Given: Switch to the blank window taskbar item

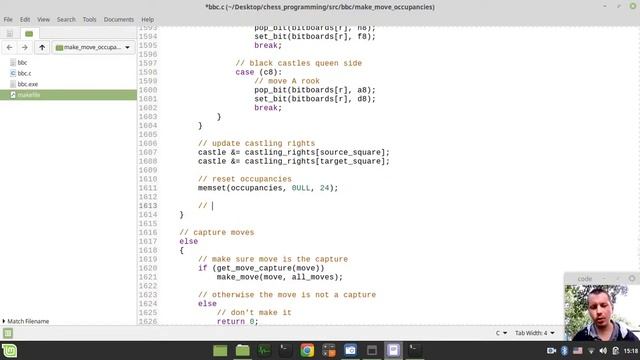Looking at the screenshot, I should click(x=372, y=351).
